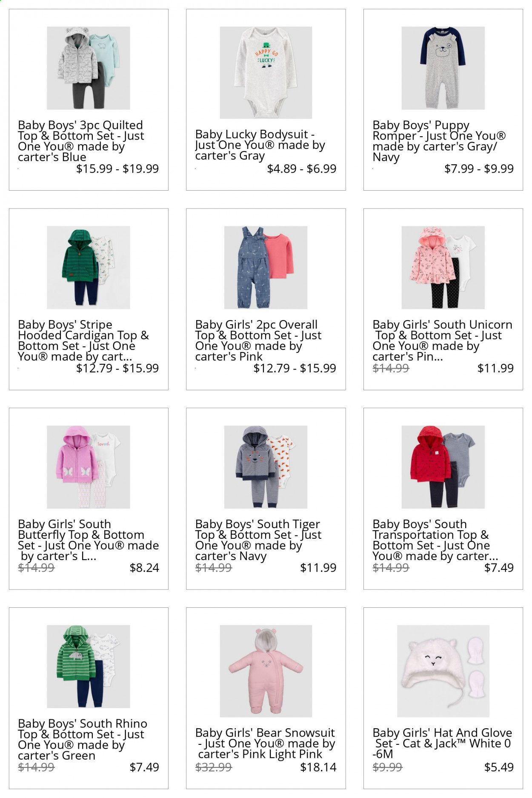Click the $8.24 Butterfly set sale price
The height and width of the screenshot is (798, 532).
point(144,568)
